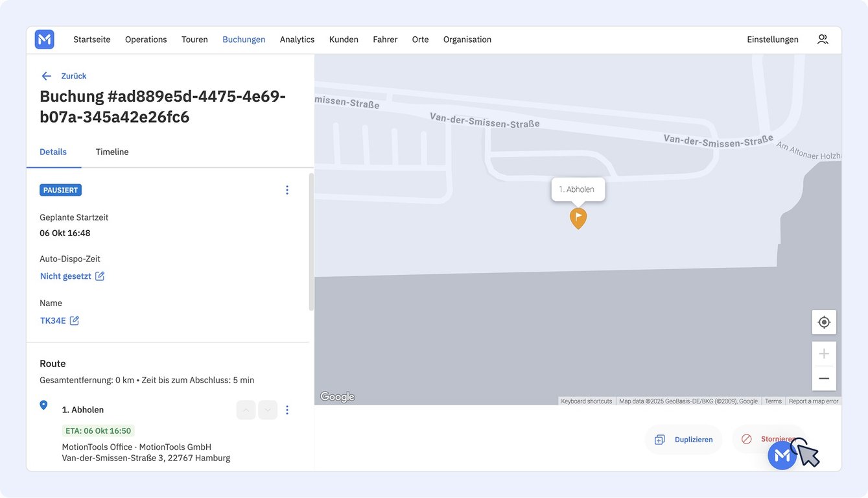Edit the TK34E name via pencil icon
This screenshot has width=868, height=498.
pos(75,320)
